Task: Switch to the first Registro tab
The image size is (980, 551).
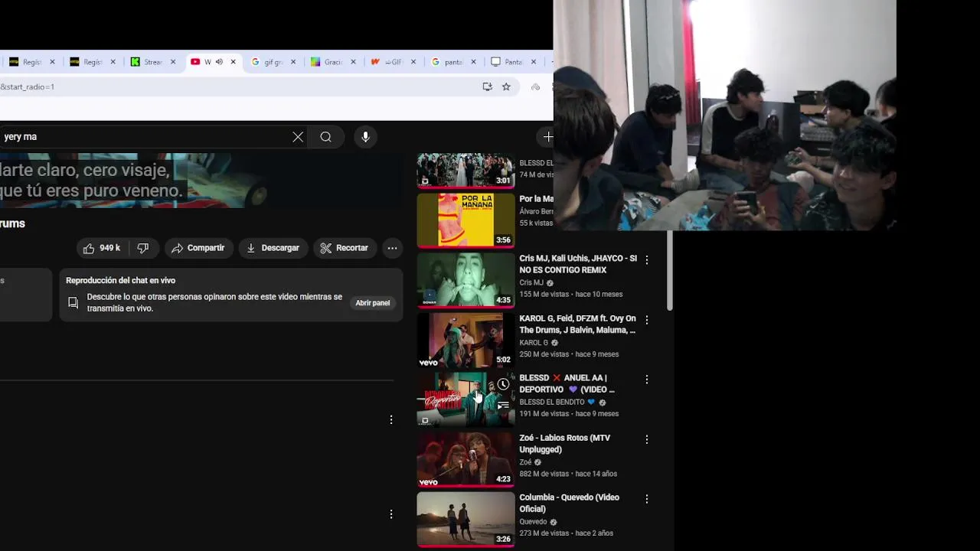Action: tap(31, 62)
